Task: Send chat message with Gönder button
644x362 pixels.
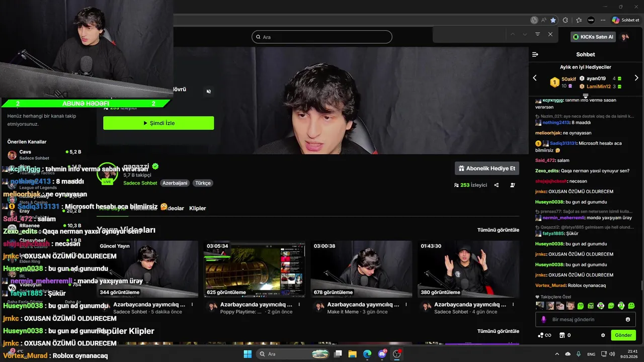Action: [x=623, y=335]
